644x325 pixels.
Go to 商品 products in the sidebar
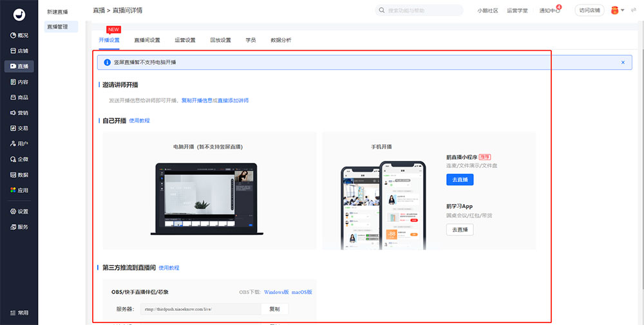(x=19, y=97)
